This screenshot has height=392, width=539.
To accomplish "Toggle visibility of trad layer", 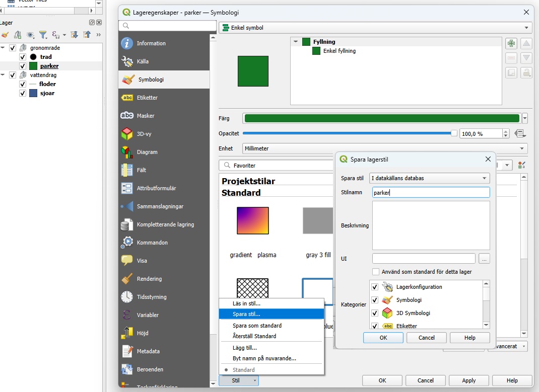I will click(x=23, y=57).
